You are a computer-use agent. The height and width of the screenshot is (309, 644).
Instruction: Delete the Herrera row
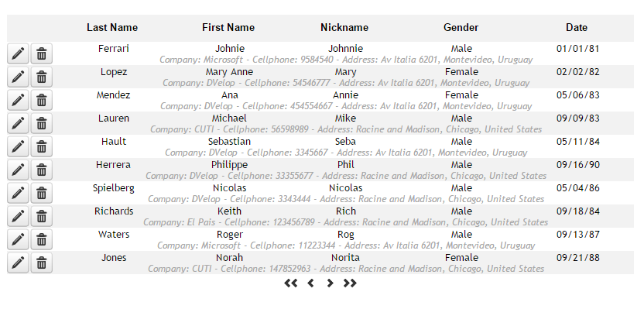click(x=42, y=170)
